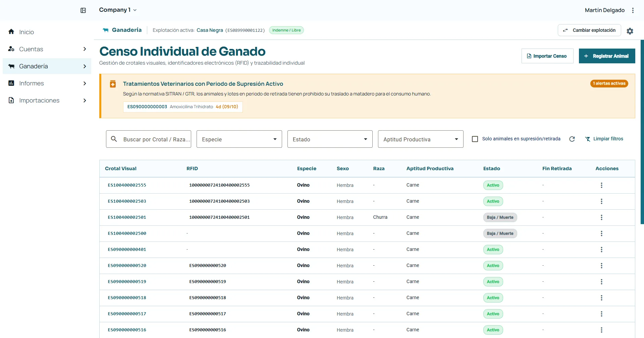The height and width of the screenshot is (338, 644).
Task: Click the refresh icon beside filters
Action: [572, 139]
